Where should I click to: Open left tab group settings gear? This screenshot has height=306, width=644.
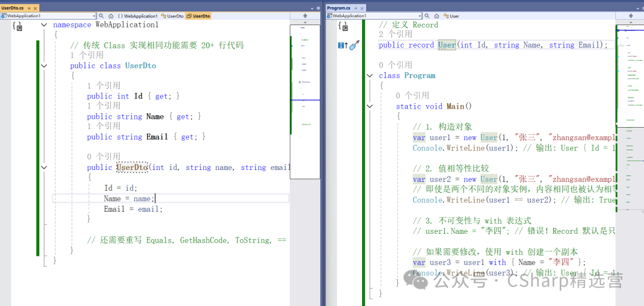point(318,8)
